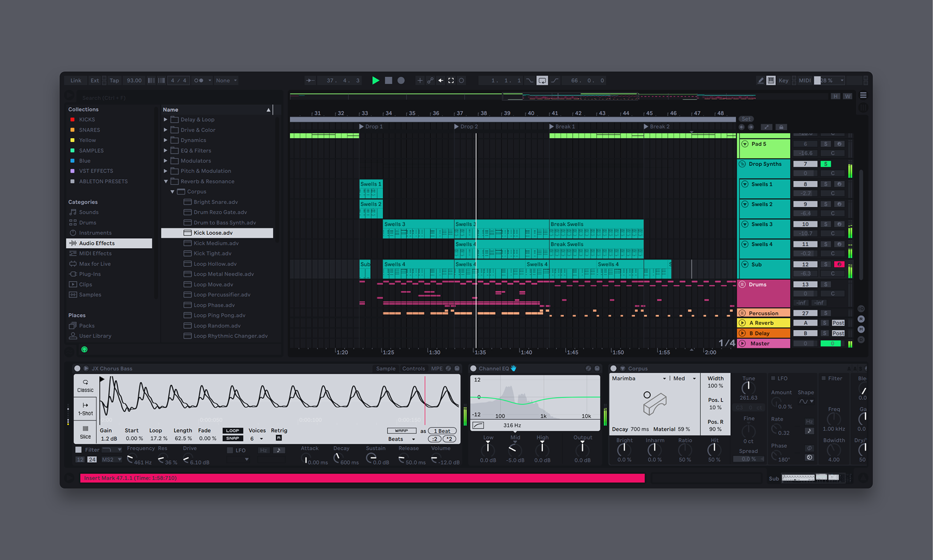Select the Classic playback mode in Sampler
Image resolution: width=933 pixels, height=560 pixels.
[x=85, y=386]
